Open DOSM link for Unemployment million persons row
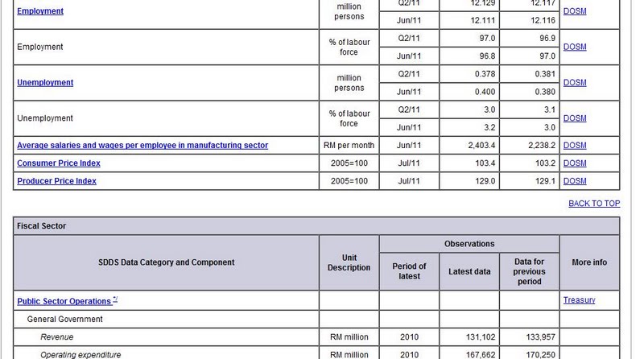Image resolution: width=644 pixels, height=359 pixels. click(x=575, y=83)
